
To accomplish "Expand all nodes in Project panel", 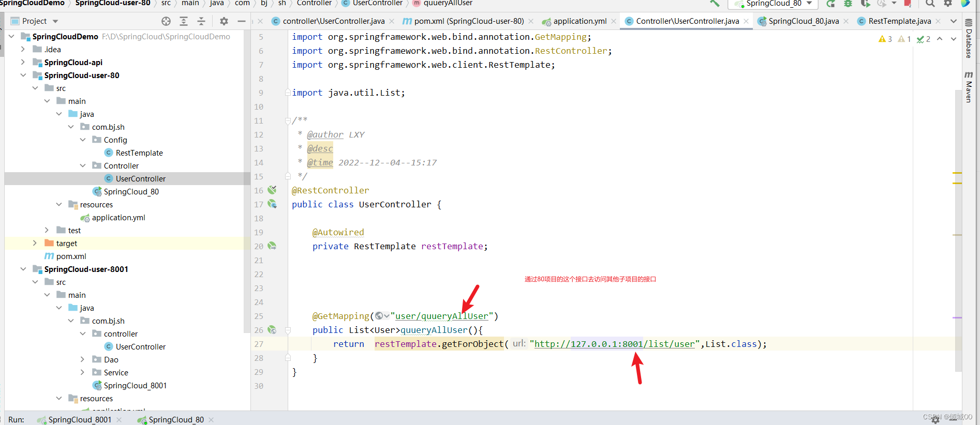I will 184,21.
